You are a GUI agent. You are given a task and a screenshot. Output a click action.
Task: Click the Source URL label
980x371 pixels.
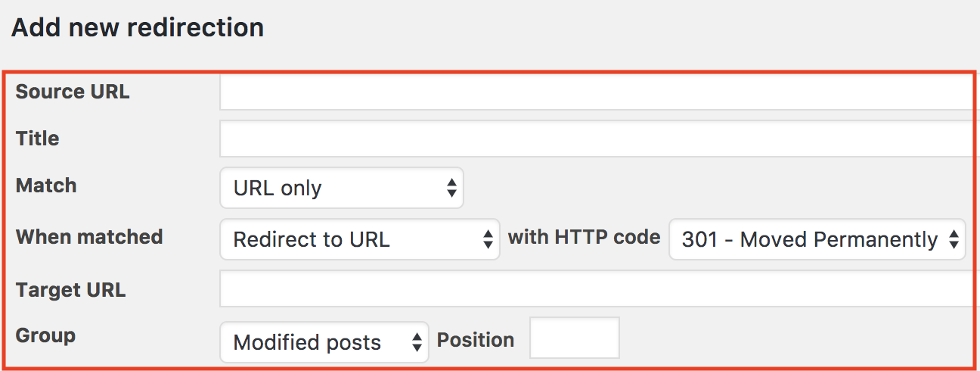point(73,92)
